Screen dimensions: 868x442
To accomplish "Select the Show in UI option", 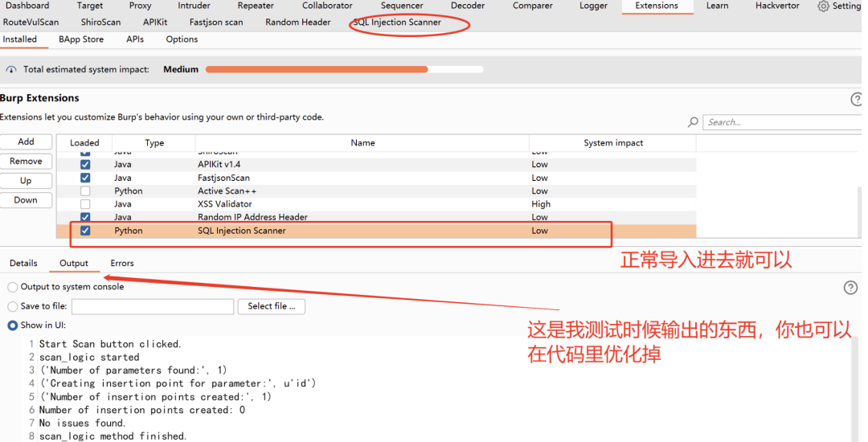I will (12, 325).
